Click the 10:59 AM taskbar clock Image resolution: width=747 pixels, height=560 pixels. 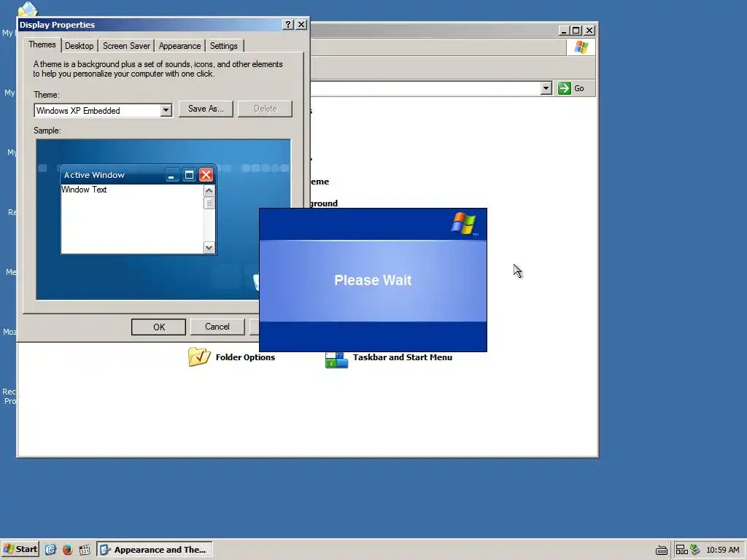pyautogui.click(x=723, y=550)
